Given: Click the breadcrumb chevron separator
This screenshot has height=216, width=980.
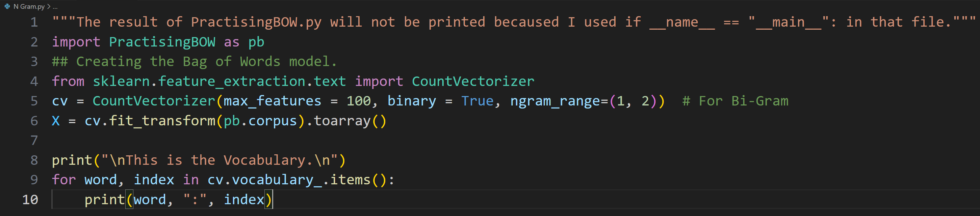Looking at the screenshot, I should click(49, 6).
